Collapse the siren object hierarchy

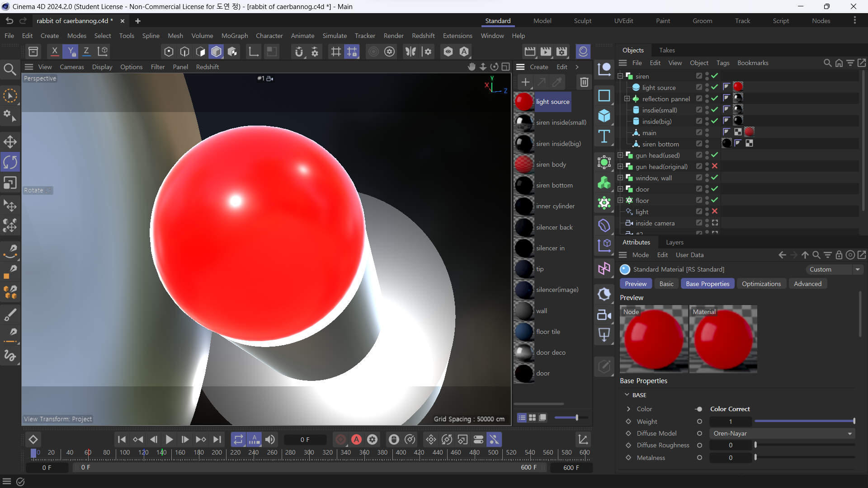pos(620,76)
